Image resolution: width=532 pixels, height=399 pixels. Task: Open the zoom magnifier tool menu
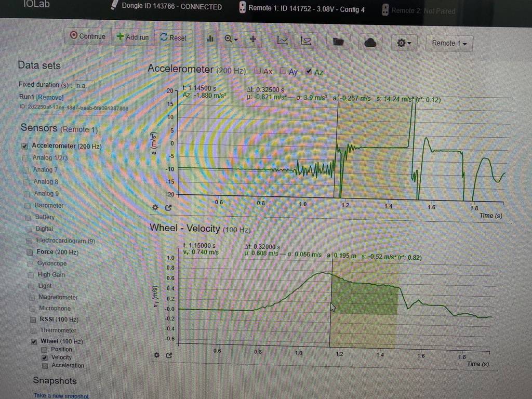point(231,39)
